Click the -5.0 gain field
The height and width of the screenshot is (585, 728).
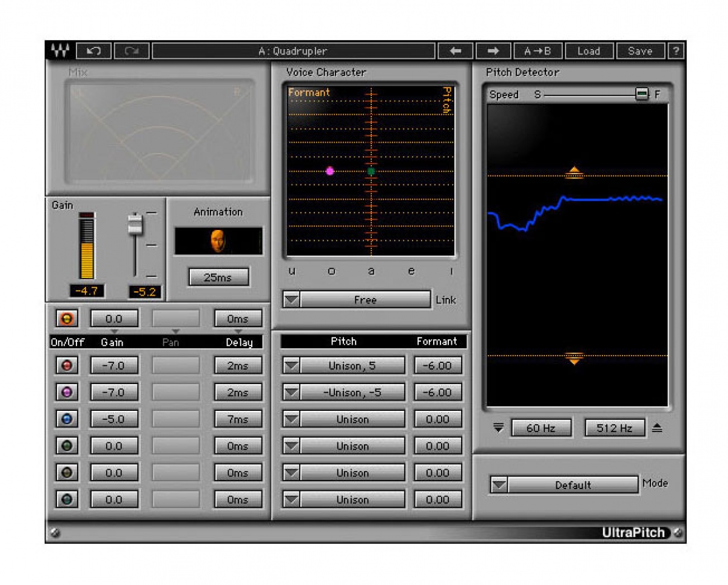click(x=114, y=419)
